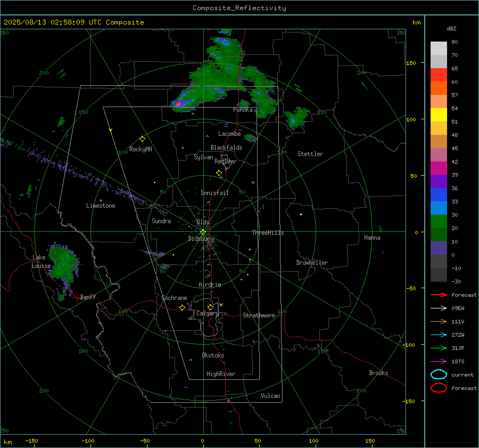Click the yellow diamond marker above Calgary label

point(210,307)
